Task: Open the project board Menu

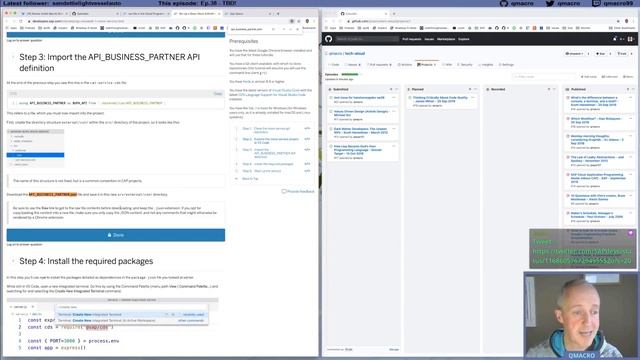Action: click(628, 76)
